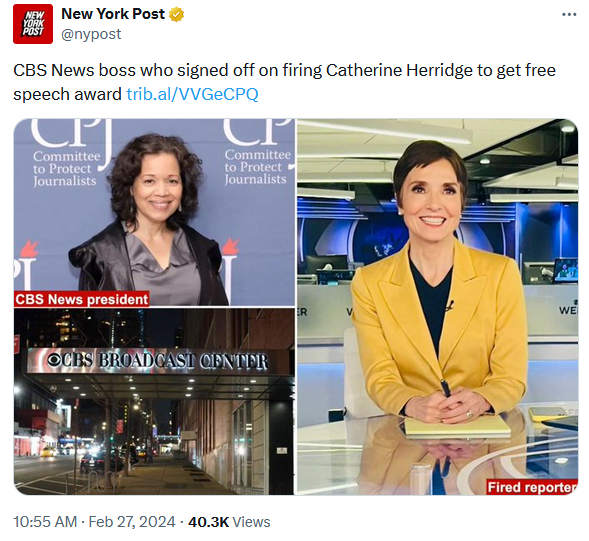Open the CBS Broadcast Center night photo
The image size is (589, 541).
154,402
